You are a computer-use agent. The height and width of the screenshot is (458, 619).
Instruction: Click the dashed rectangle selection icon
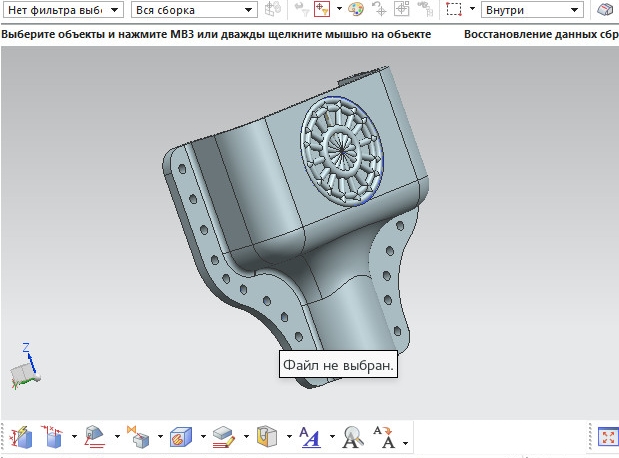tap(453, 9)
